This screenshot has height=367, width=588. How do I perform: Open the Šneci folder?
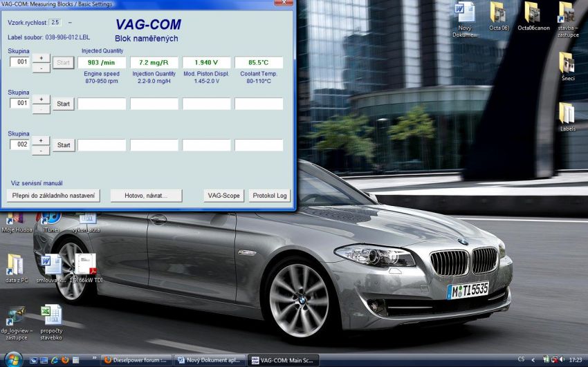pyautogui.click(x=567, y=63)
